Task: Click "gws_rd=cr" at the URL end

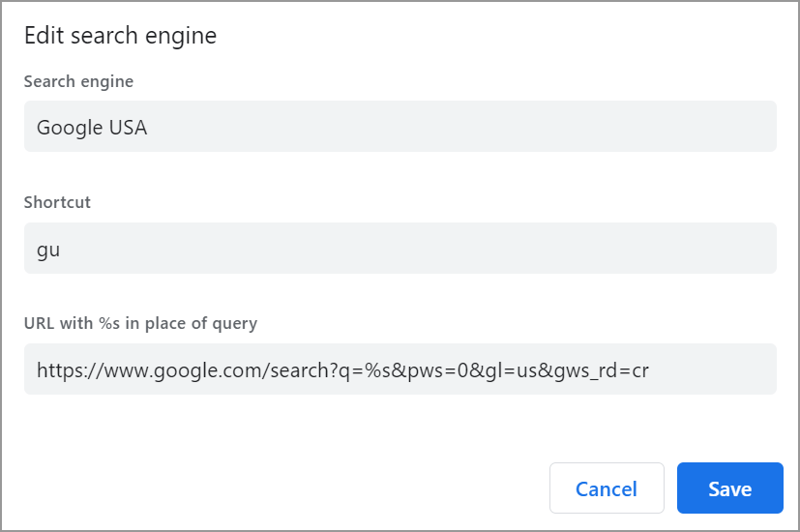Action: [600, 369]
